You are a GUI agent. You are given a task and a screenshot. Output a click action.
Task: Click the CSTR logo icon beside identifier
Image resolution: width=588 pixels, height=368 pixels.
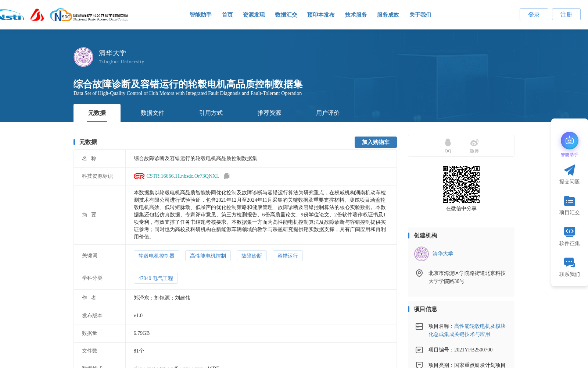point(139,176)
